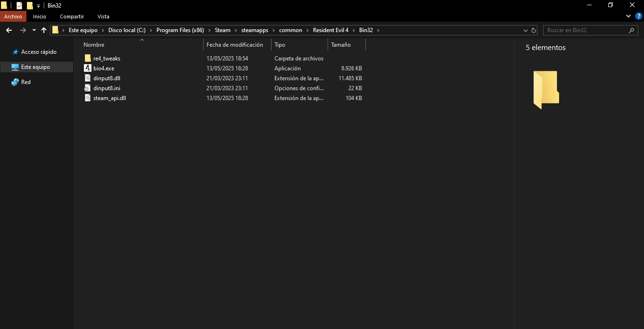Focus the Buscar en Bin32 search box
This screenshot has height=329, width=644.
[591, 30]
